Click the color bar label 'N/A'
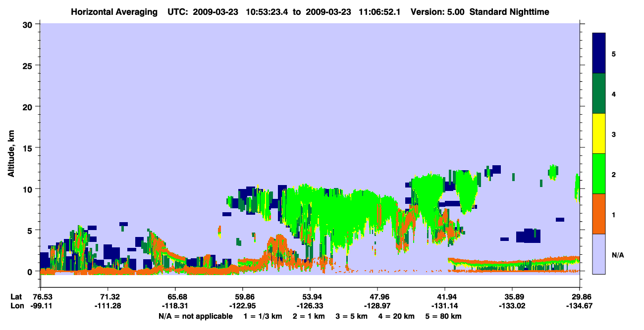 click(x=618, y=255)
